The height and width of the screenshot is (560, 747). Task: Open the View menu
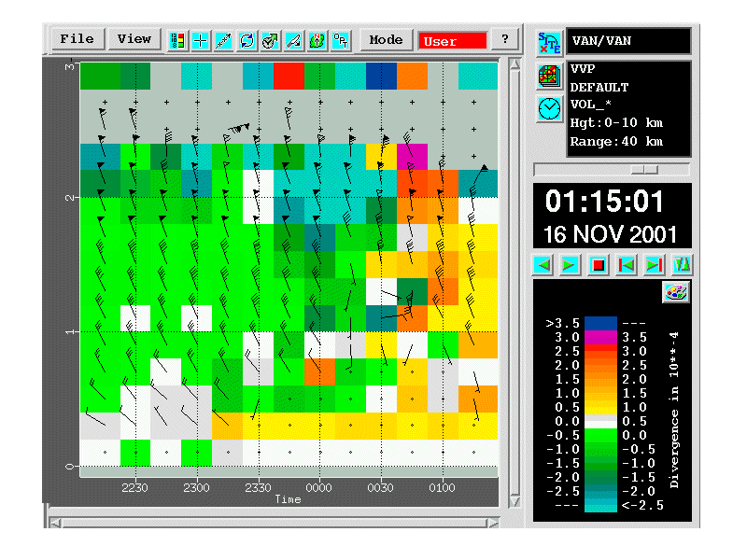(x=134, y=39)
